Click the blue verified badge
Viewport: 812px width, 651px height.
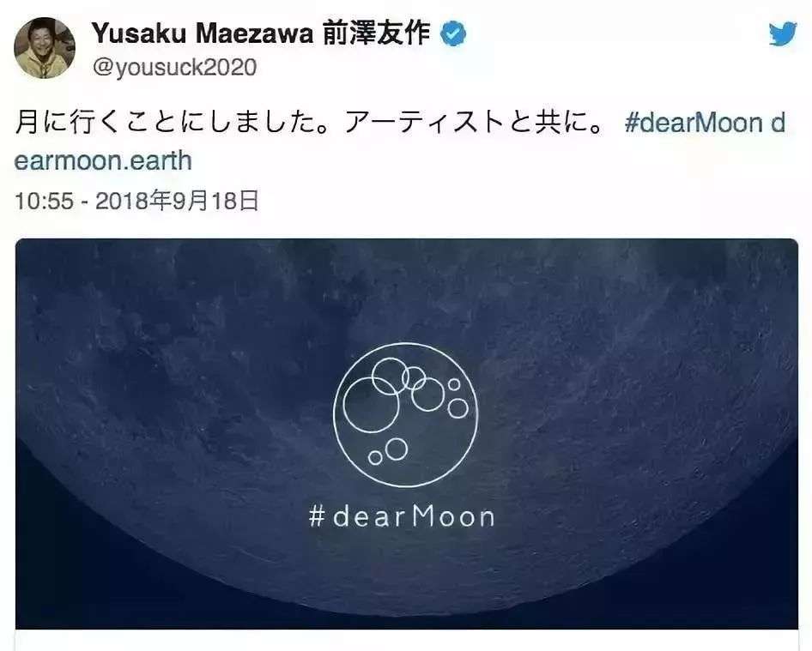click(x=453, y=34)
